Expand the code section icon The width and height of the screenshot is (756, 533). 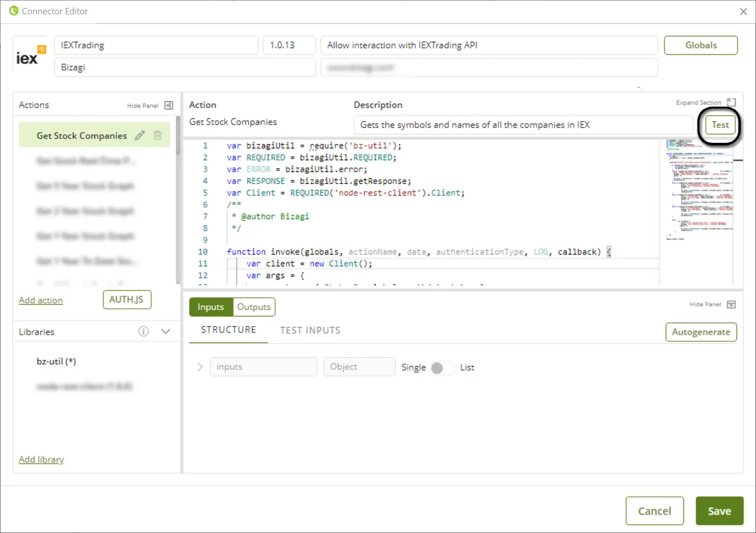click(x=732, y=102)
